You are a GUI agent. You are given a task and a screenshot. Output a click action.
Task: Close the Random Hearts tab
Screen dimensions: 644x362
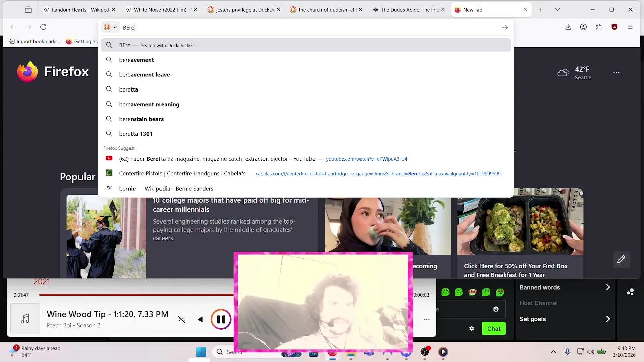[x=113, y=10]
